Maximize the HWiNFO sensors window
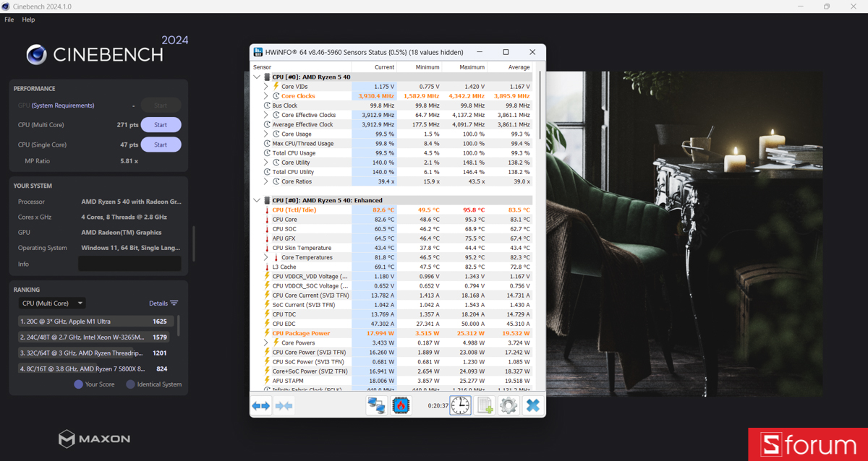This screenshot has height=461, width=868. click(506, 52)
